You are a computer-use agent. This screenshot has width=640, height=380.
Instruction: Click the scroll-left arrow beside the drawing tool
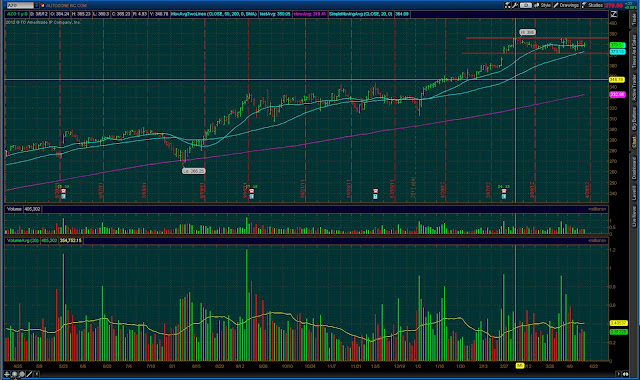pyautogui.click(x=36, y=374)
